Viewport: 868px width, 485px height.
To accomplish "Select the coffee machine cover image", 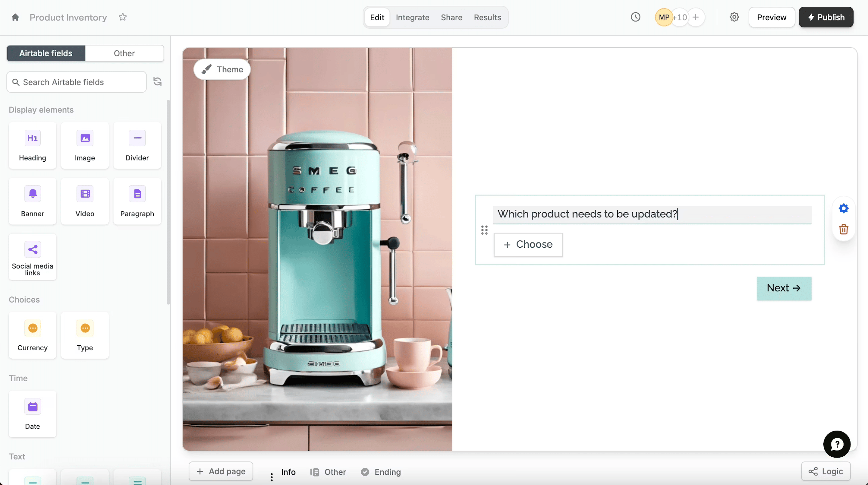I will [x=317, y=249].
